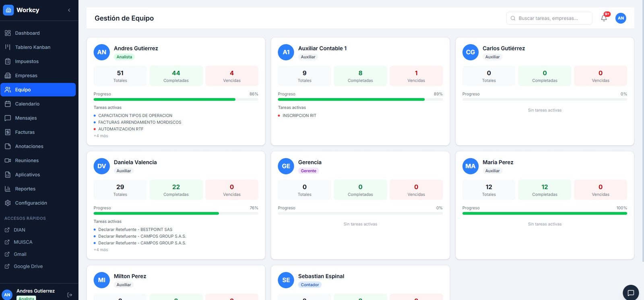
Task: Click the CG avatar on Carlos Gutiérrez card
Action: (x=471, y=52)
